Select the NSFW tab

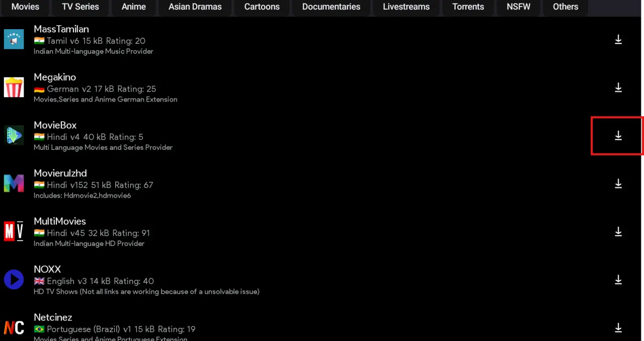[x=519, y=7]
